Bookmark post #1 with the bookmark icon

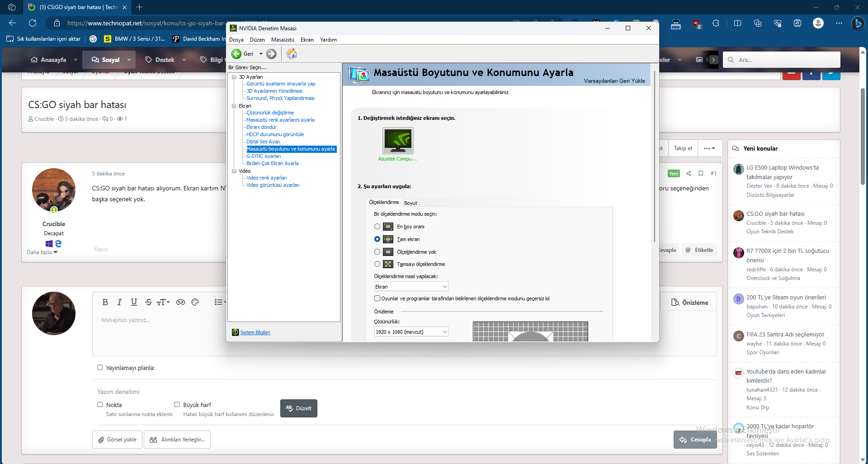(701, 173)
